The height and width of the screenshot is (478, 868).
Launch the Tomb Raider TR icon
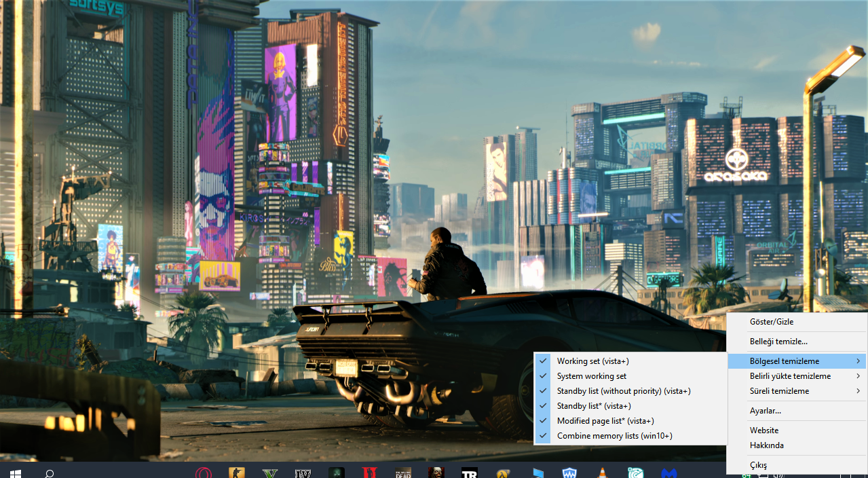click(469, 473)
